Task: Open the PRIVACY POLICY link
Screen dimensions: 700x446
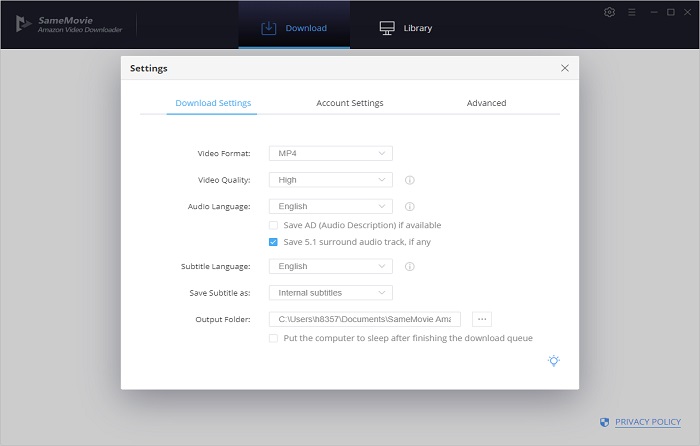Action: [647, 423]
